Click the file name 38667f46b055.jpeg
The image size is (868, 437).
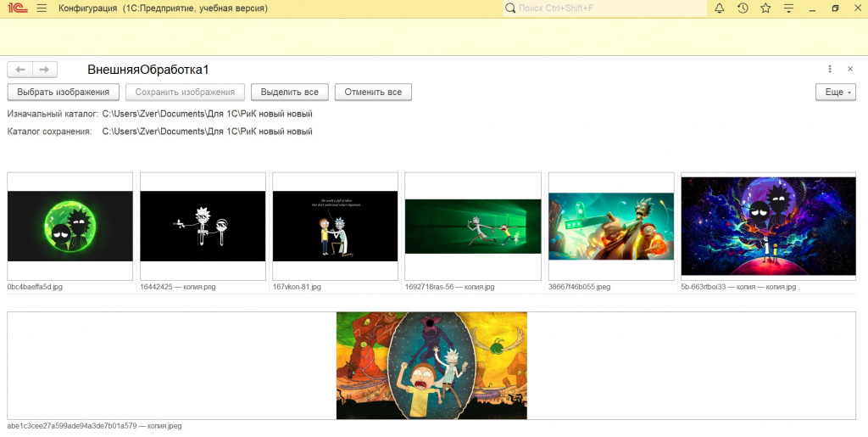(x=579, y=287)
